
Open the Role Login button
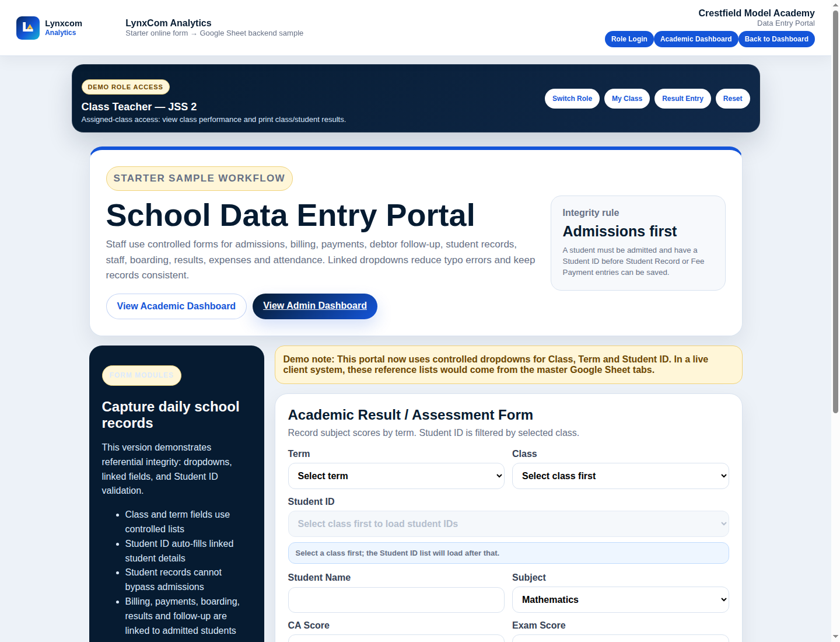tap(629, 39)
